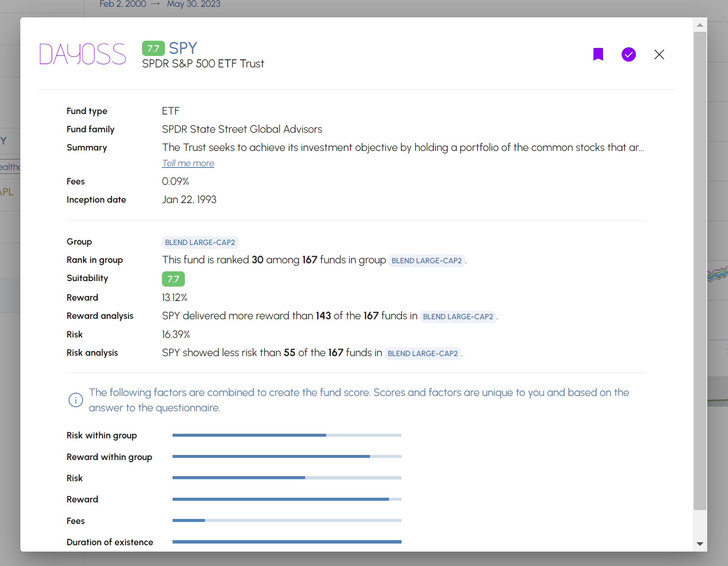Image resolution: width=728 pixels, height=566 pixels.
Task: Click the BLEND LARGE-CAP2 tag in Group row
Action: point(200,243)
